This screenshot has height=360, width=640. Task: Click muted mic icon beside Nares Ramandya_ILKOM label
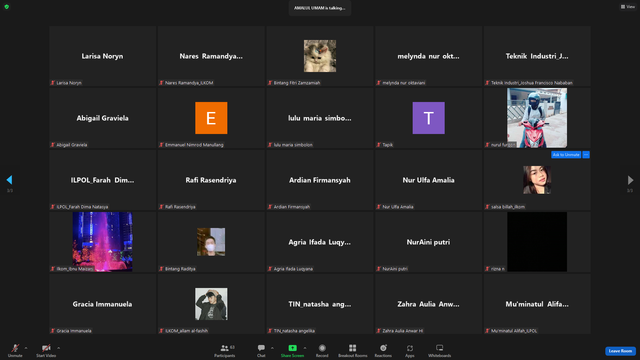point(161,83)
